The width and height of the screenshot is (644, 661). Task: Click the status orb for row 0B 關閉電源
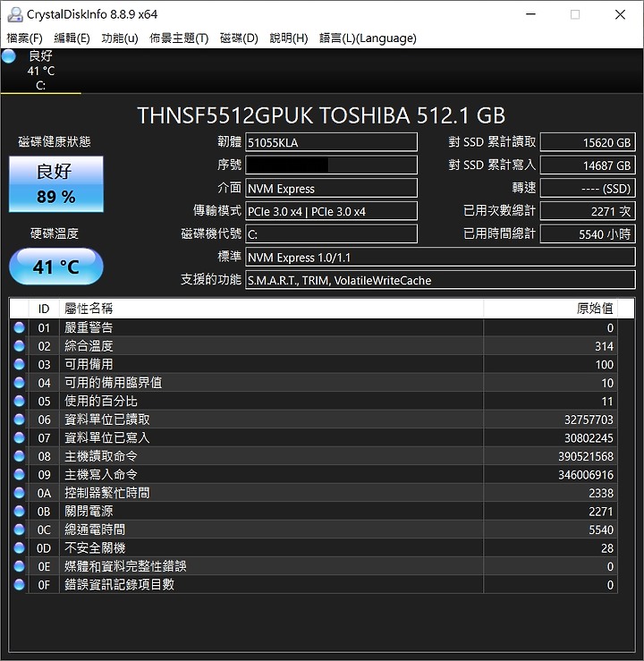(19, 511)
